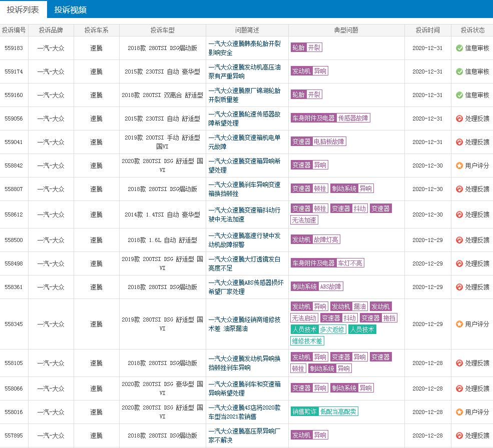493x448 pixels.
Task: Open the 变速箱机电单元故障 complaint link
Action: [x=244, y=142]
